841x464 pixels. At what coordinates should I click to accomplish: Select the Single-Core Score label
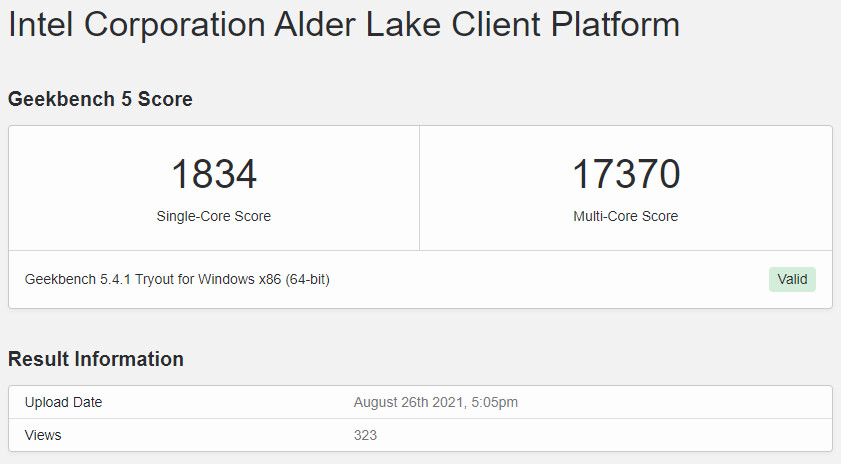213,216
